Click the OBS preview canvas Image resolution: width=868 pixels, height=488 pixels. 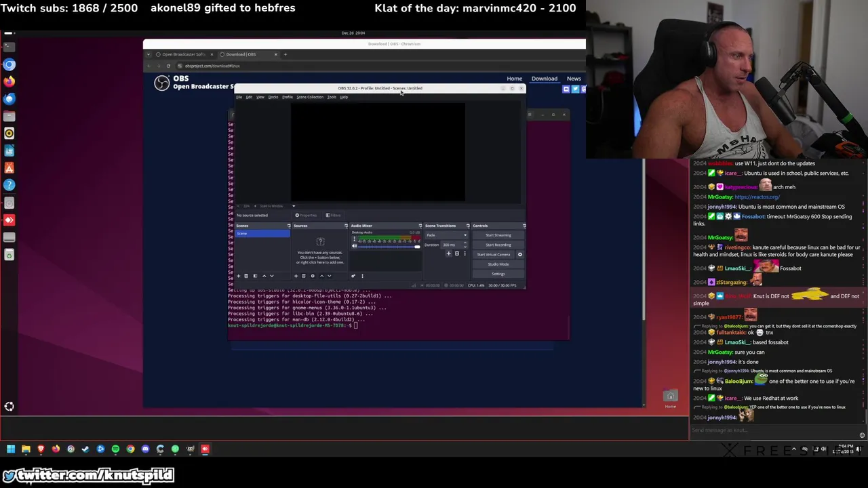(x=378, y=152)
